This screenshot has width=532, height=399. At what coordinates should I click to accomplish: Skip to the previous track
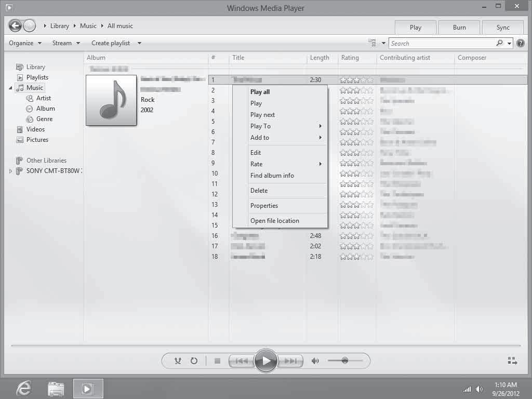point(241,361)
